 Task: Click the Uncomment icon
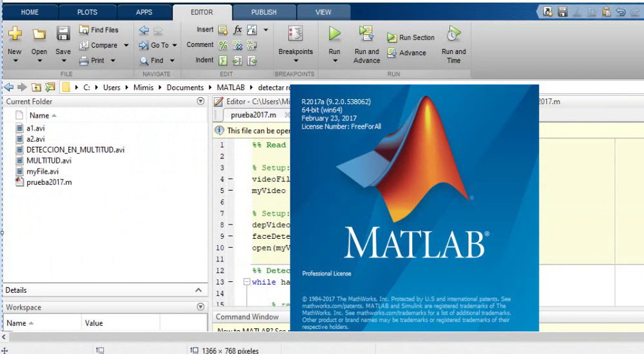pos(238,45)
